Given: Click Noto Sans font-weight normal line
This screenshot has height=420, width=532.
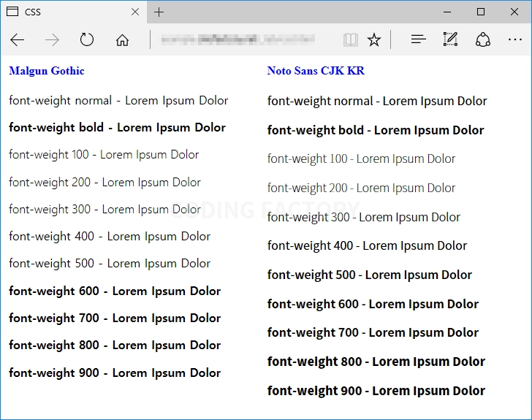Looking at the screenshot, I should pyautogui.click(x=377, y=102).
